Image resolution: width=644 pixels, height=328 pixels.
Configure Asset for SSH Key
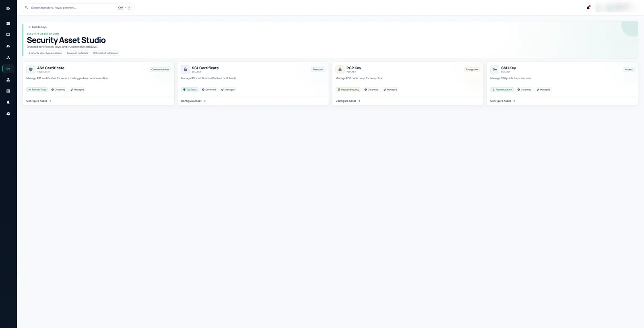[502, 101]
